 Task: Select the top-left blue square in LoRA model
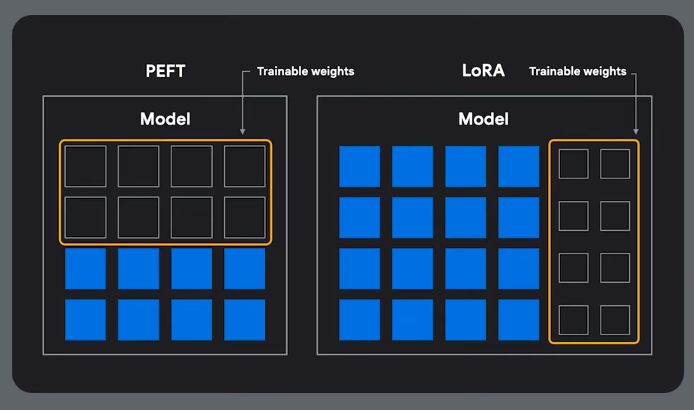pyautogui.click(x=359, y=166)
